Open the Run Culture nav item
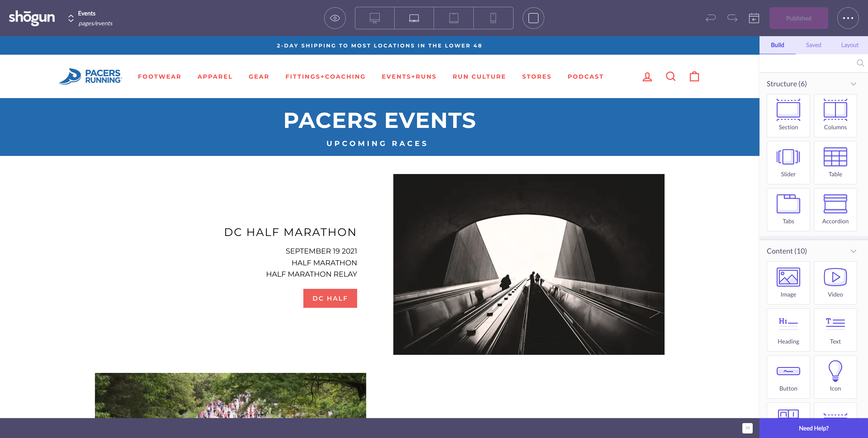This screenshot has height=438, width=868. tap(479, 77)
